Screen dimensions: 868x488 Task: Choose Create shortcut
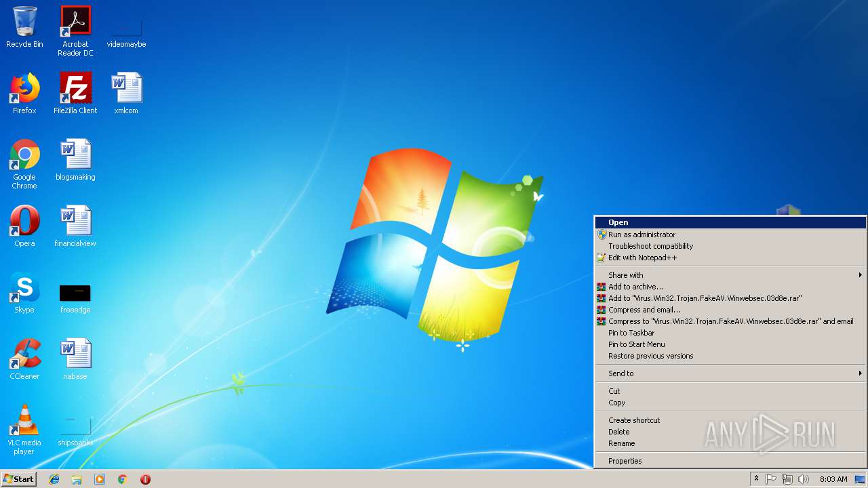pyautogui.click(x=730, y=420)
